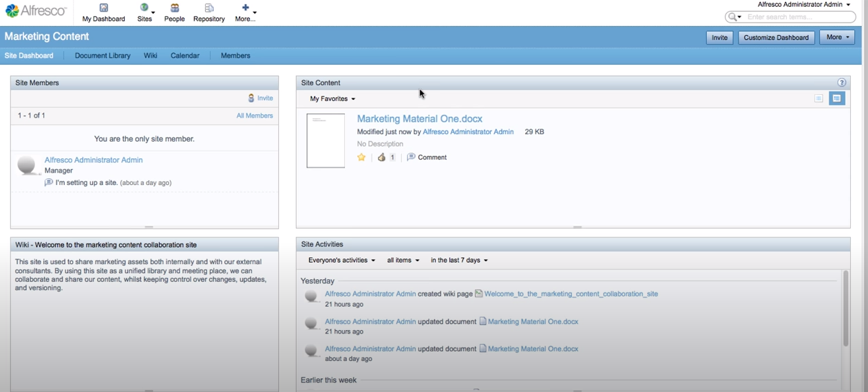Screen dimensions: 868x392
Task: Open the Repository browser
Action: pos(209,12)
